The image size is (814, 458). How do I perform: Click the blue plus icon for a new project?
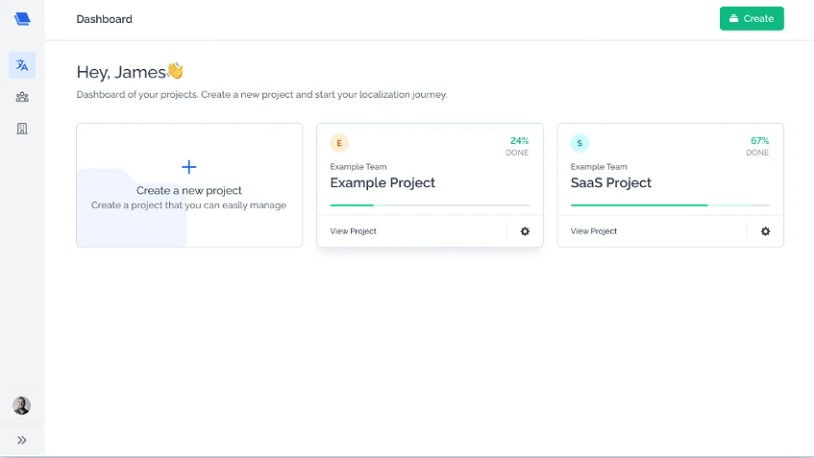pos(189,167)
